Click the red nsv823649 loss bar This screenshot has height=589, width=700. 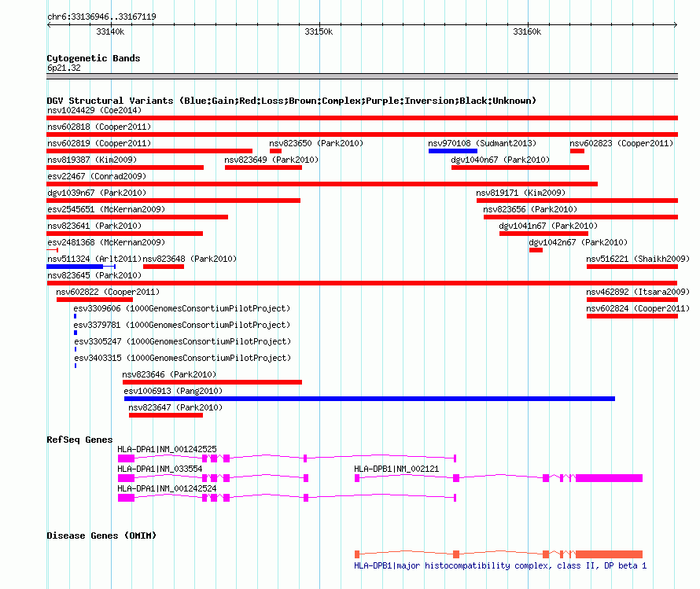pyautogui.click(x=263, y=167)
